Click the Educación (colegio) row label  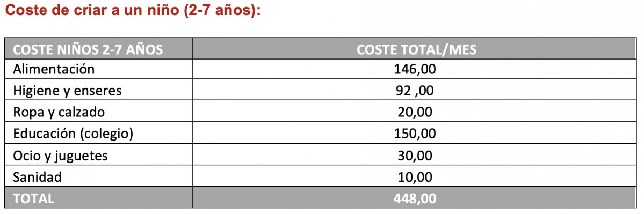point(73,134)
